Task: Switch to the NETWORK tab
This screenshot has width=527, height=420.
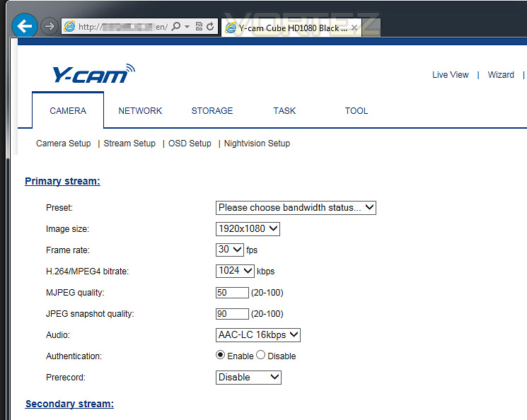Action: click(x=140, y=111)
